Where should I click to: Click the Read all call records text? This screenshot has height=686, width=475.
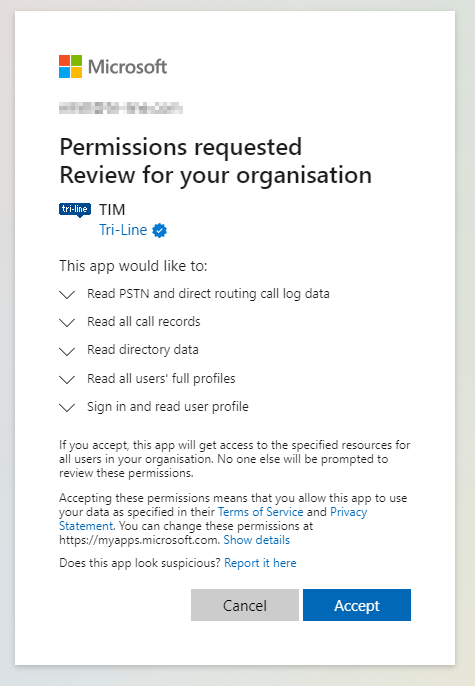[143, 322]
